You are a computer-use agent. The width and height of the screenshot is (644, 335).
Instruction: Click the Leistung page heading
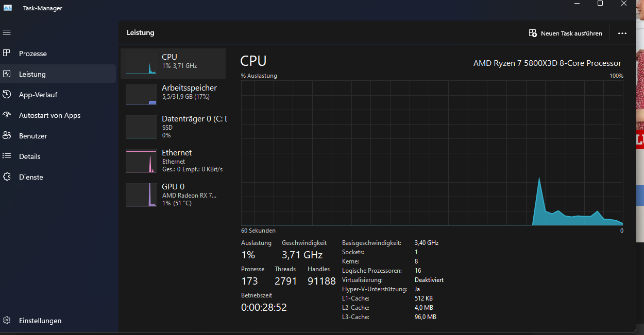[141, 32]
